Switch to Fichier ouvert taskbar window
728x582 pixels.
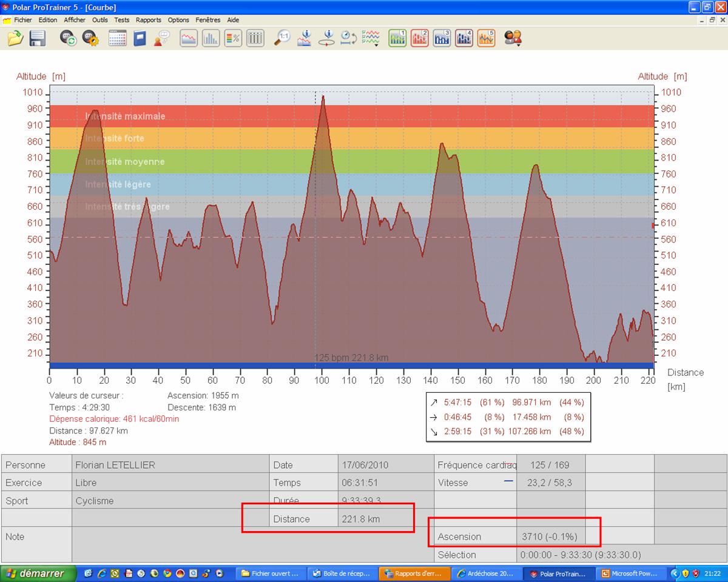[x=270, y=573]
